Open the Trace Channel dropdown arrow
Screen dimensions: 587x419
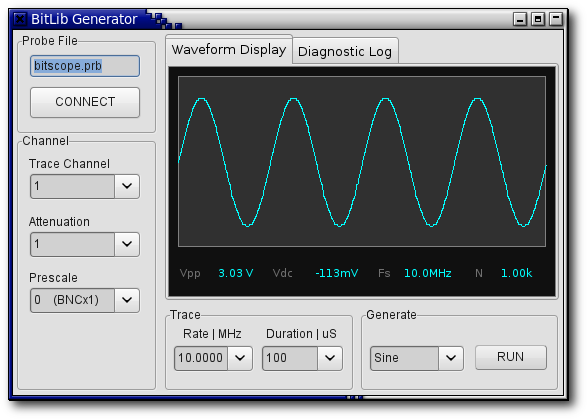click(127, 186)
